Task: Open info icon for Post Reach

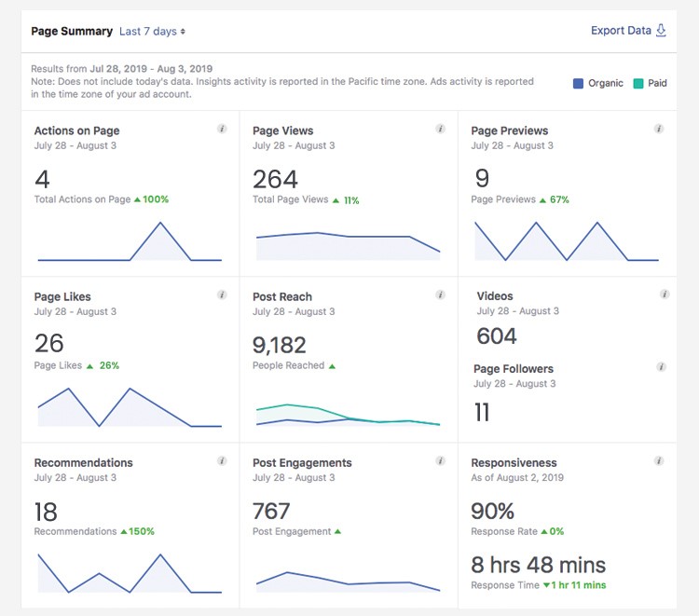Action: (x=441, y=294)
